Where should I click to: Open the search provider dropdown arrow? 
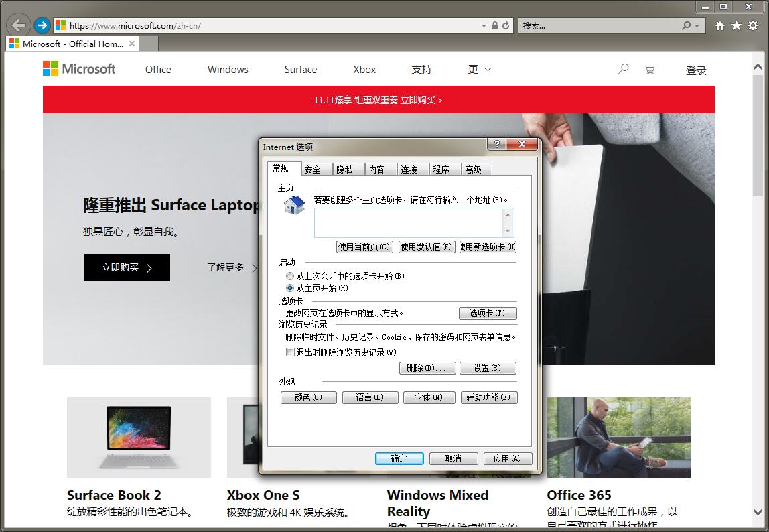[x=697, y=25]
